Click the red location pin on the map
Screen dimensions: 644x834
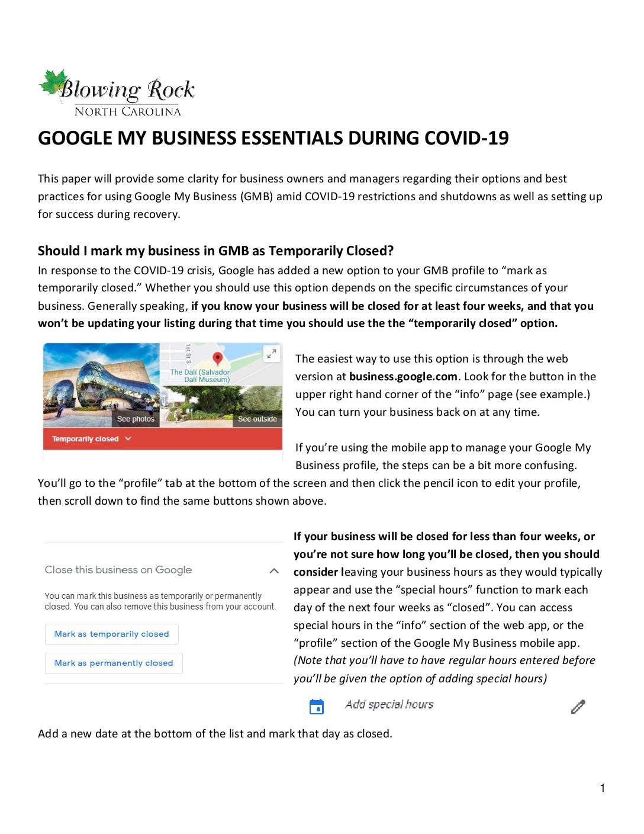[217, 358]
